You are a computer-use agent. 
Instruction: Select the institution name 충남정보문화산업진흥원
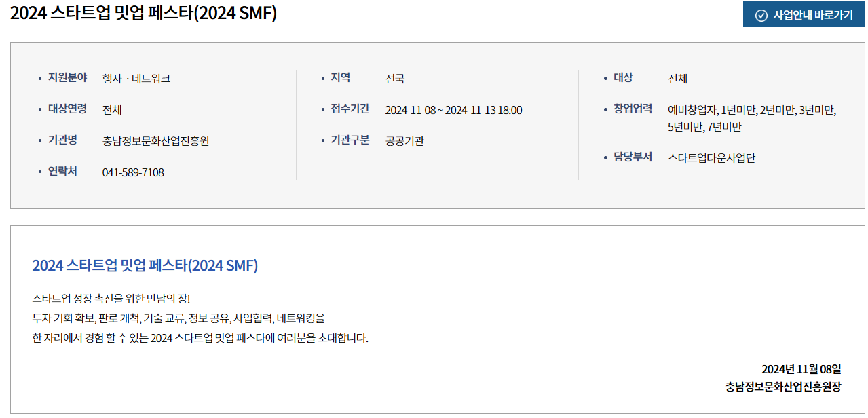[155, 141]
